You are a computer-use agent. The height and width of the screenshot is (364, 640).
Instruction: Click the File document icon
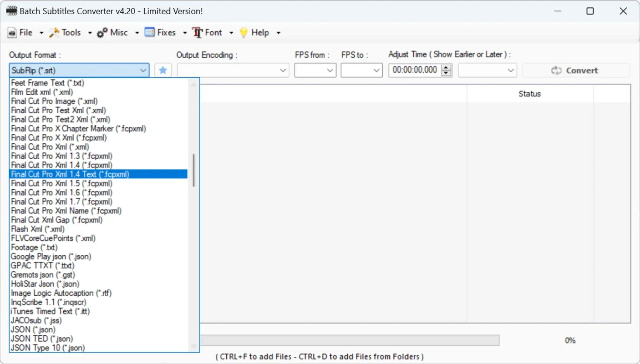[x=12, y=32]
